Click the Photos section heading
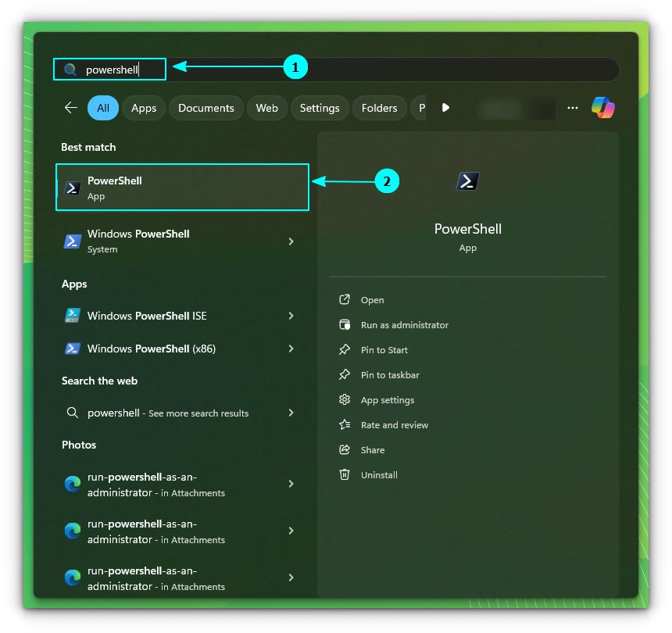This screenshot has width=672, height=633. pyautogui.click(x=79, y=445)
